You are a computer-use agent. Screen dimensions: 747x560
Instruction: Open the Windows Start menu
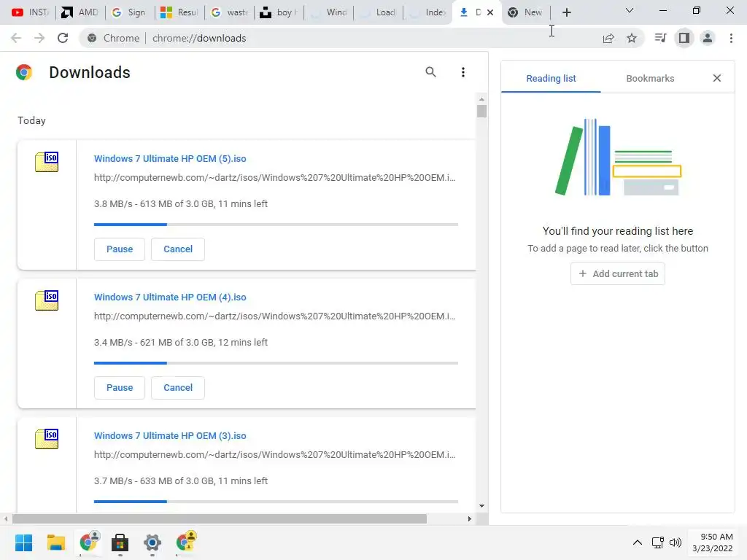pos(23,542)
